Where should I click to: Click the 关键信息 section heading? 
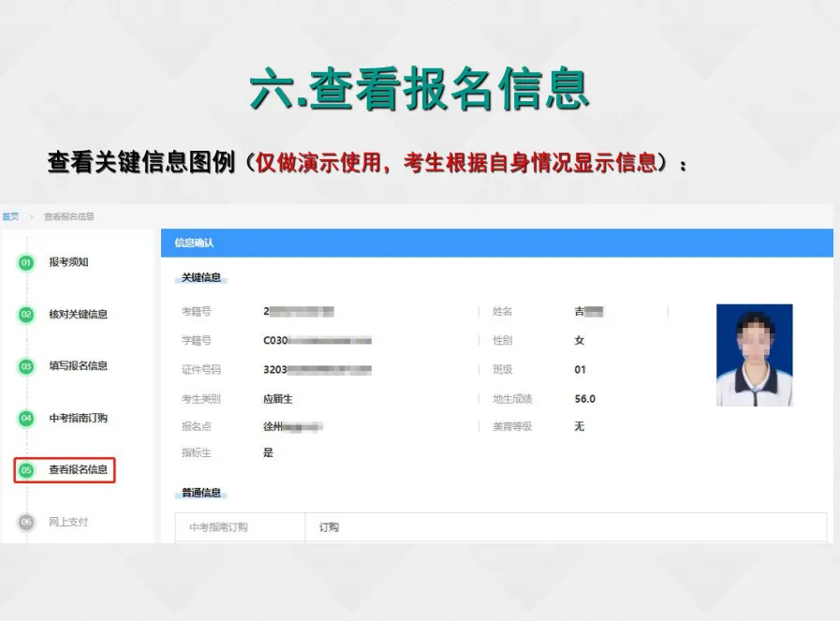pos(202,277)
